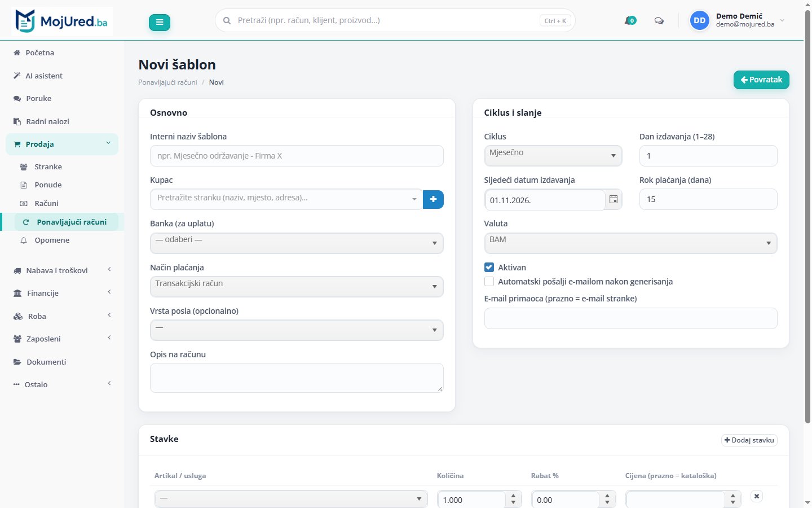The width and height of the screenshot is (812, 508).
Task: Click the Povratak button
Action: tap(761, 80)
